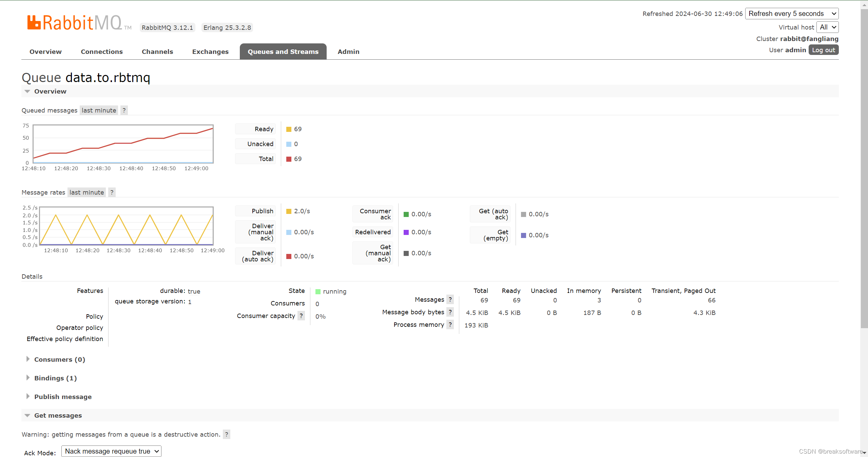Click the 'In memory' column header
This screenshot has height=457, width=868.
coord(584,291)
